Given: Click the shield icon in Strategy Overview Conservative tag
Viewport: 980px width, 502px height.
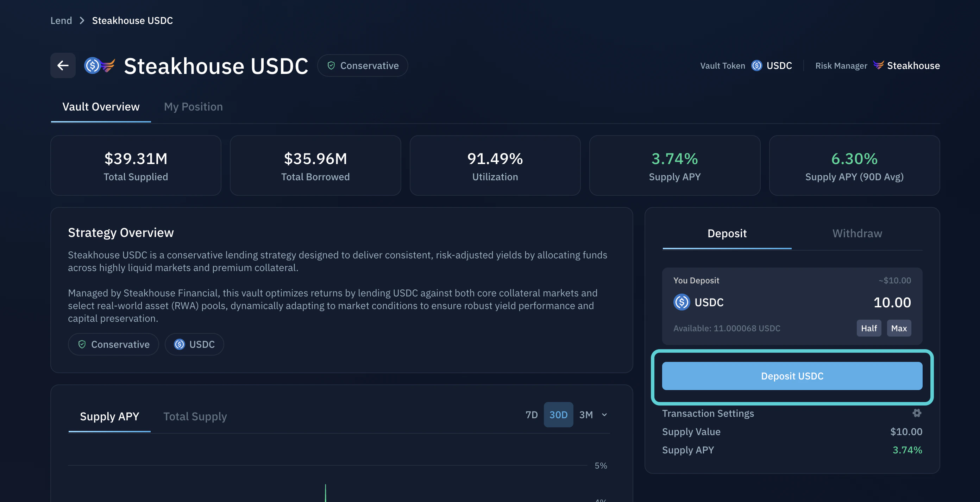Looking at the screenshot, I should pyautogui.click(x=82, y=344).
